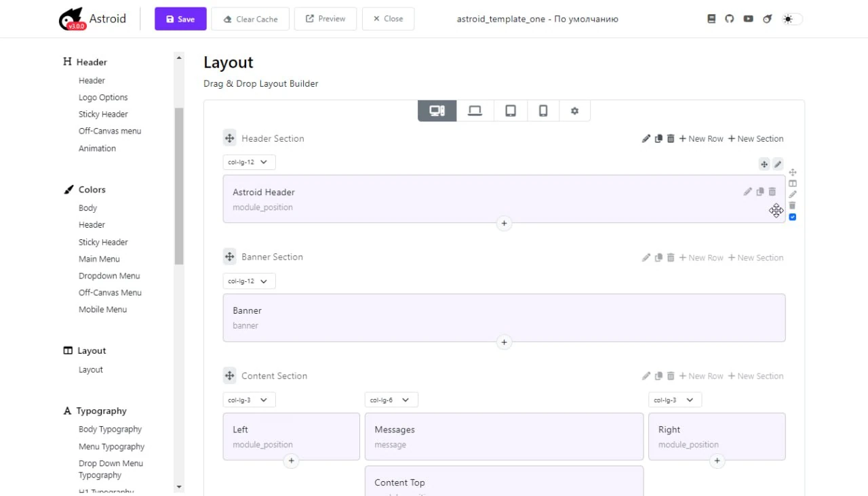
Task: Duplicate the Banner Section
Action: click(x=658, y=257)
